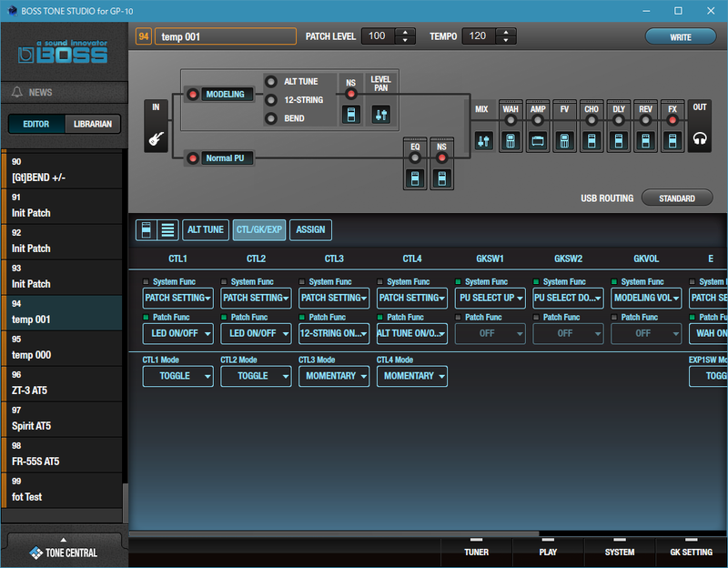Viewport: 728px width, 568px height.
Task: Click the Normal PU button
Action: click(227, 158)
